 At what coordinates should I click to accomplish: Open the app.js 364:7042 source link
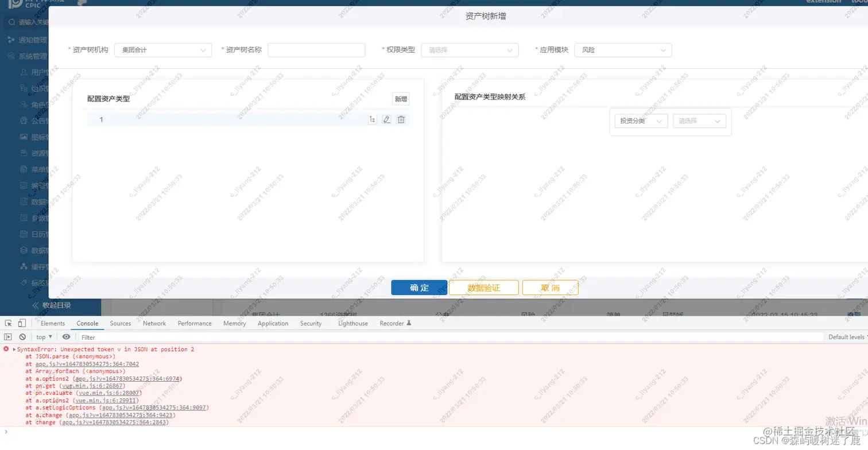[x=87, y=364]
